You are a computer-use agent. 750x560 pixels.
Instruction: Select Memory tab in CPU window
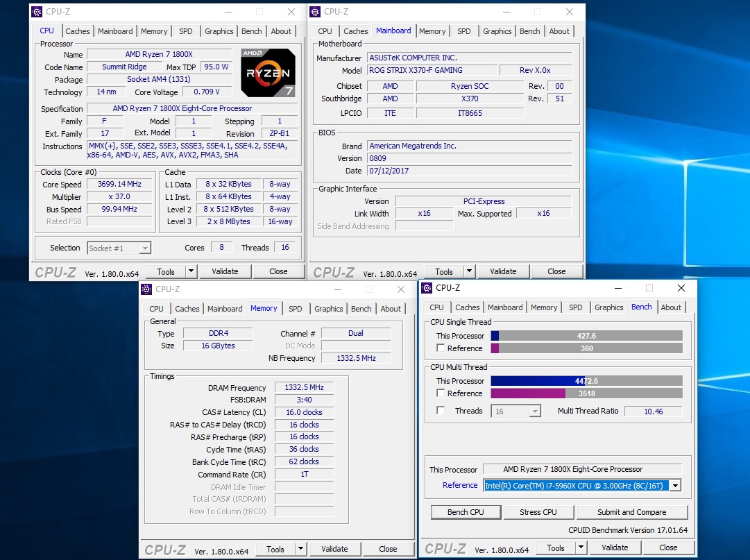point(154,31)
